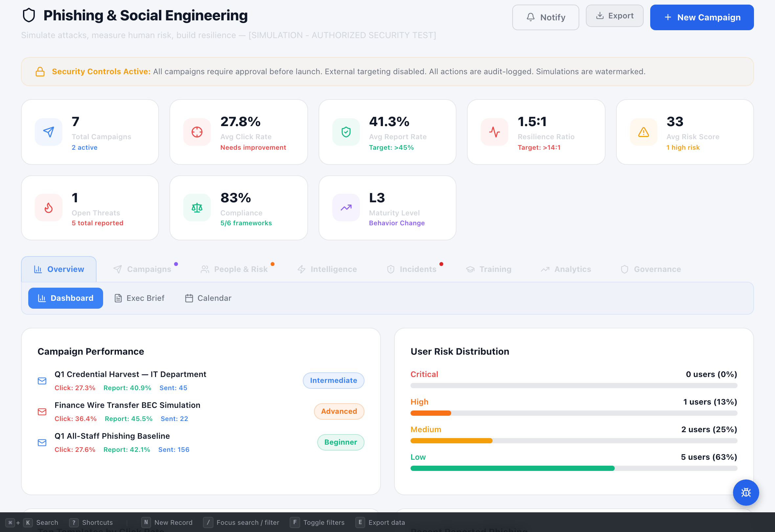Click the envelope icon beside Finance Wire Transfer BEC Simulation
Image resolution: width=775 pixels, height=532 pixels.
[42, 412]
